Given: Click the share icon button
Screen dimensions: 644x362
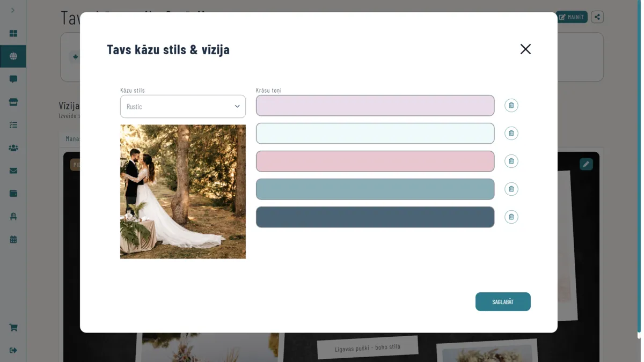Looking at the screenshot, I should coord(597,17).
